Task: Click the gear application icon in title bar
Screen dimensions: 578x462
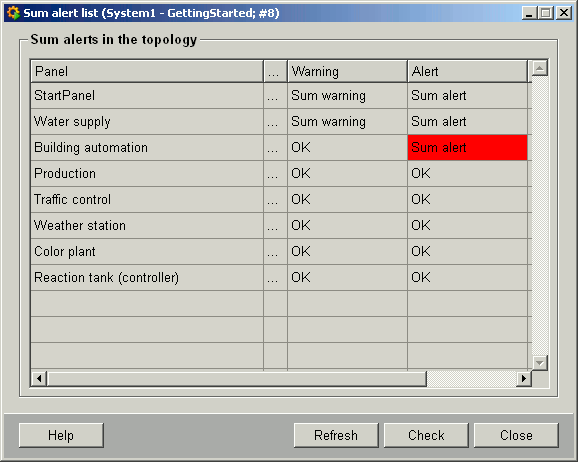Action: pyautogui.click(x=13, y=13)
